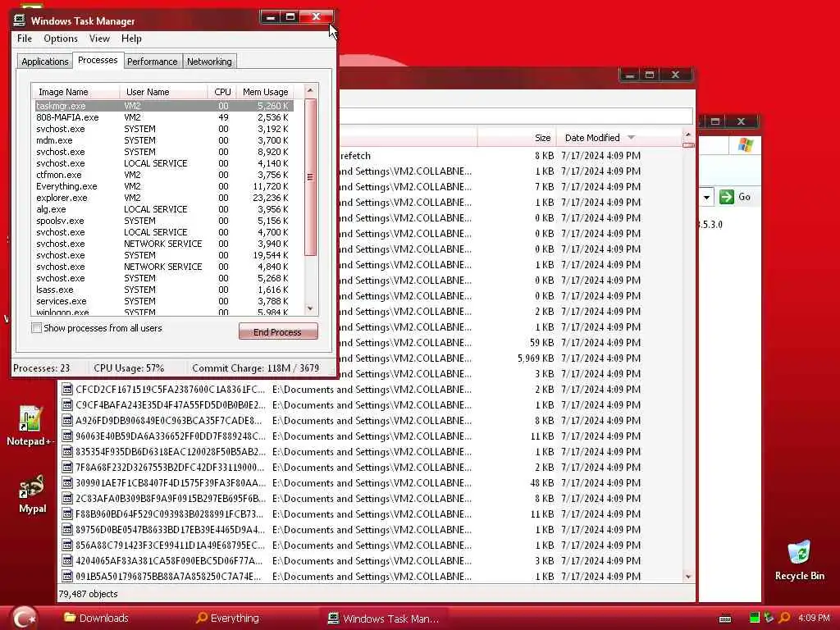Image resolution: width=840 pixels, height=630 pixels.
Task: Sort processes by CPU column header
Action: pyautogui.click(x=221, y=92)
